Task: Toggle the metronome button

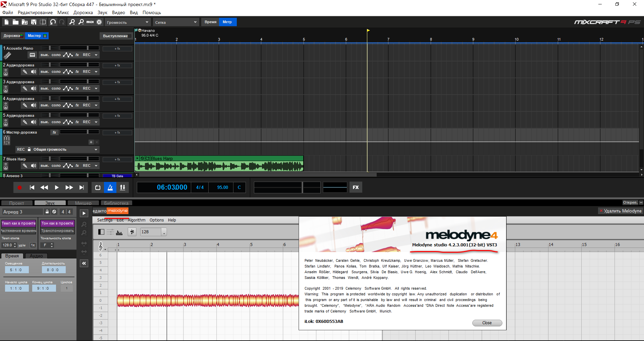Action: tap(110, 188)
